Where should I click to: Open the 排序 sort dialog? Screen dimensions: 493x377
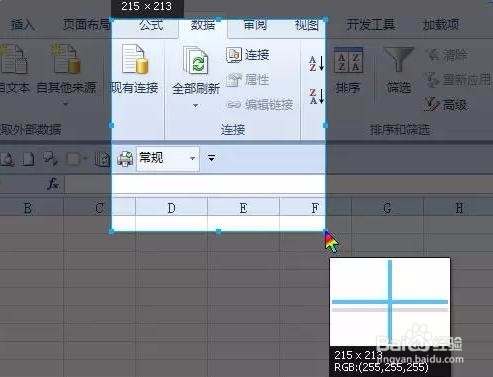348,70
